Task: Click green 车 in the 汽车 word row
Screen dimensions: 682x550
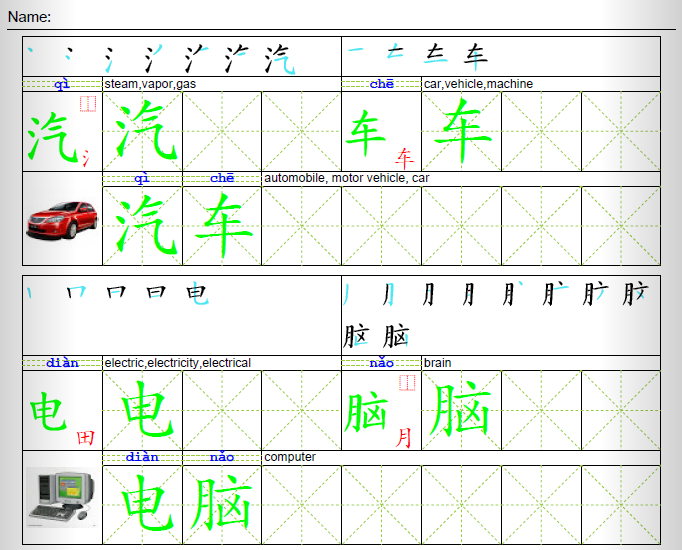Action: (224, 225)
